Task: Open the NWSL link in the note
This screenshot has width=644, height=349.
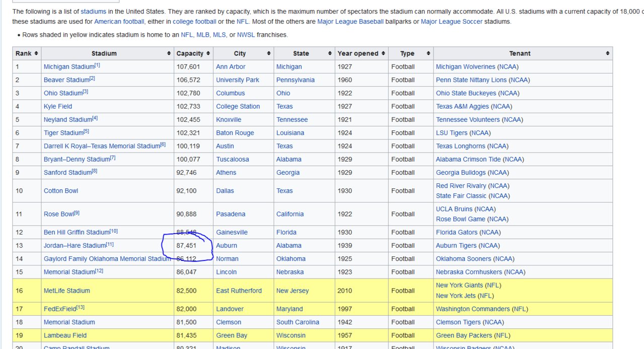Action: 246,35
